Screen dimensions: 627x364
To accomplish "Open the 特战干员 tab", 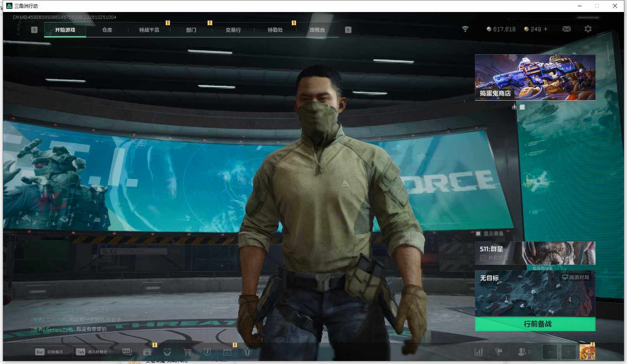I will click(149, 30).
